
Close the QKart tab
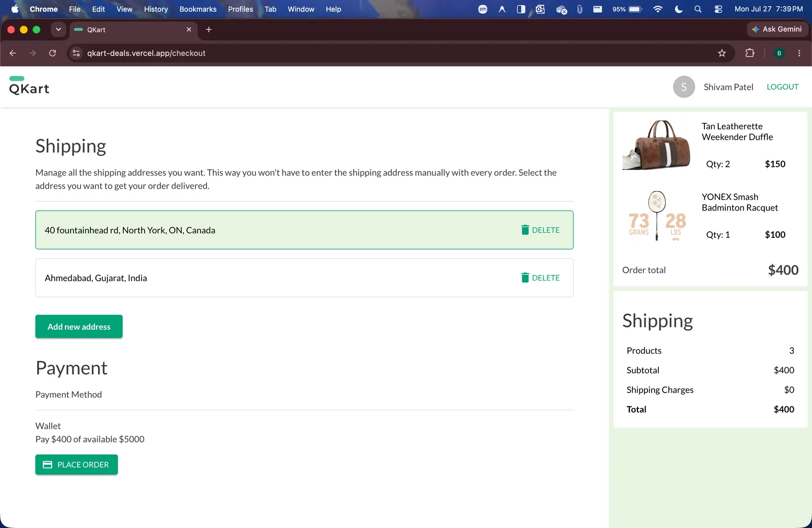[189, 29]
